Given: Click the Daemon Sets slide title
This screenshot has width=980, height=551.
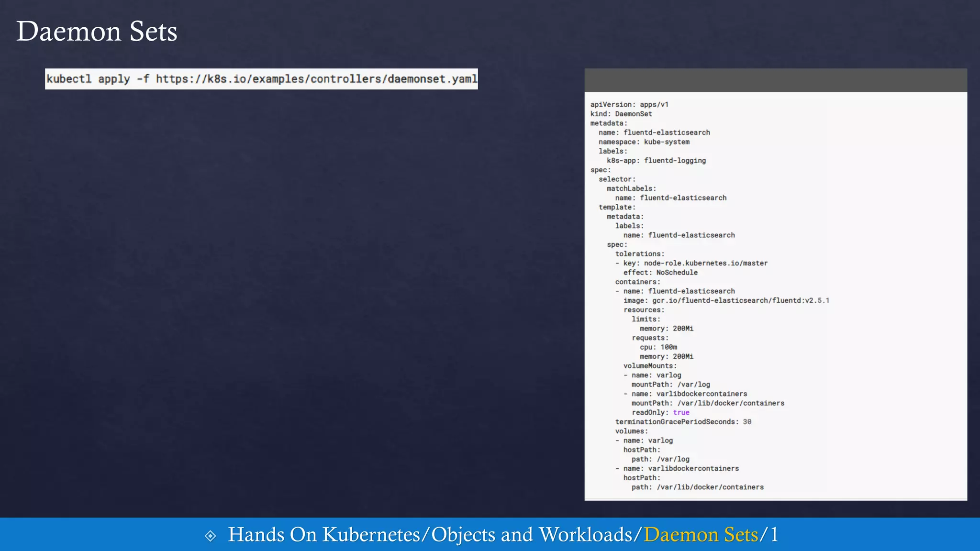Looking at the screenshot, I should click(x=97, y=32).
